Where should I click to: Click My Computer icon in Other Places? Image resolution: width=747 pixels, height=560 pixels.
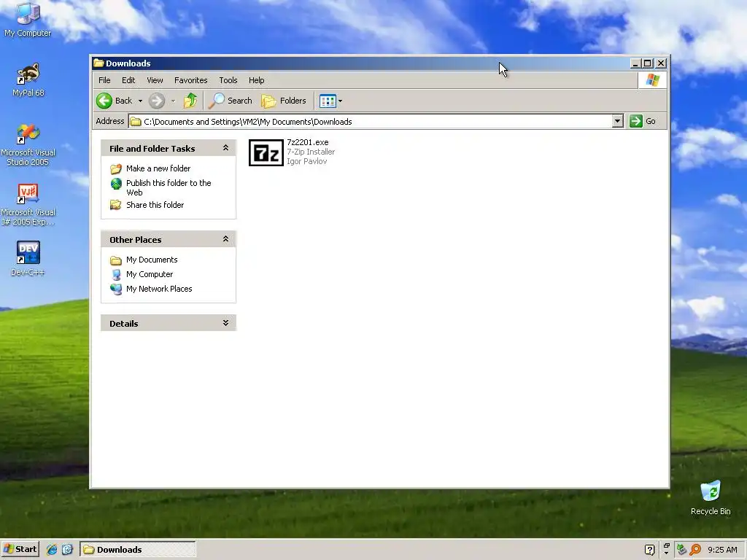click(116, 275)
